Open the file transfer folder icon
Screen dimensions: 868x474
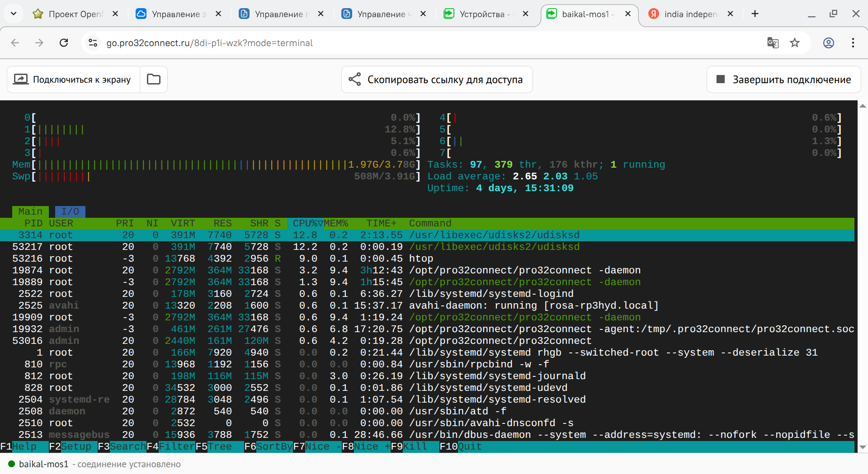[154, 80]
